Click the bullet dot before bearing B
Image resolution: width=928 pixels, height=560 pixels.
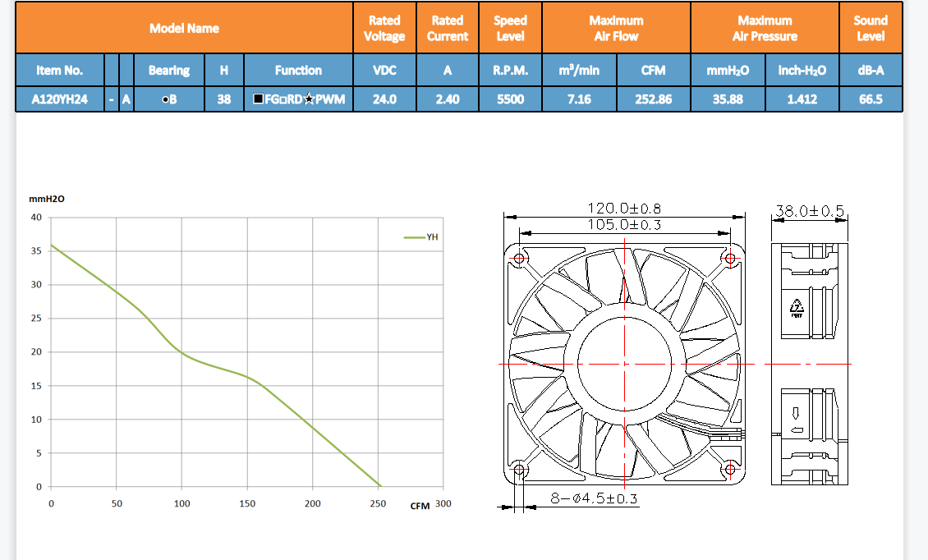[x=164, y=99]
